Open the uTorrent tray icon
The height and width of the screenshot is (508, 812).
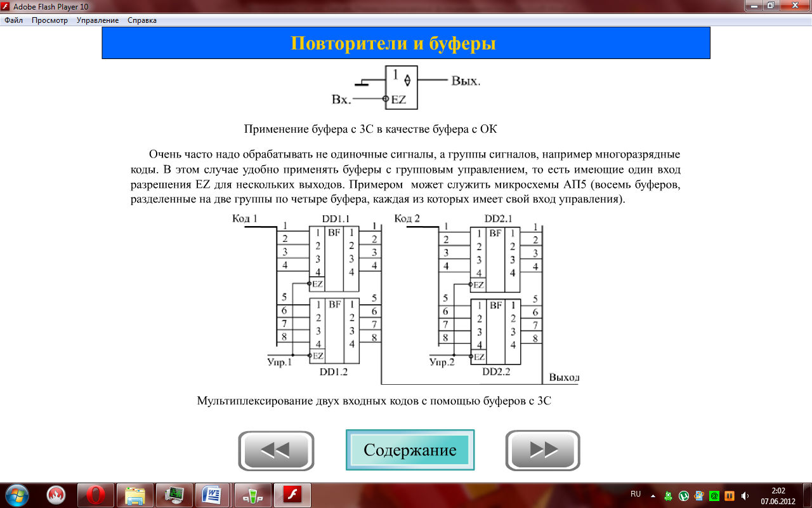tap(684, 495)
